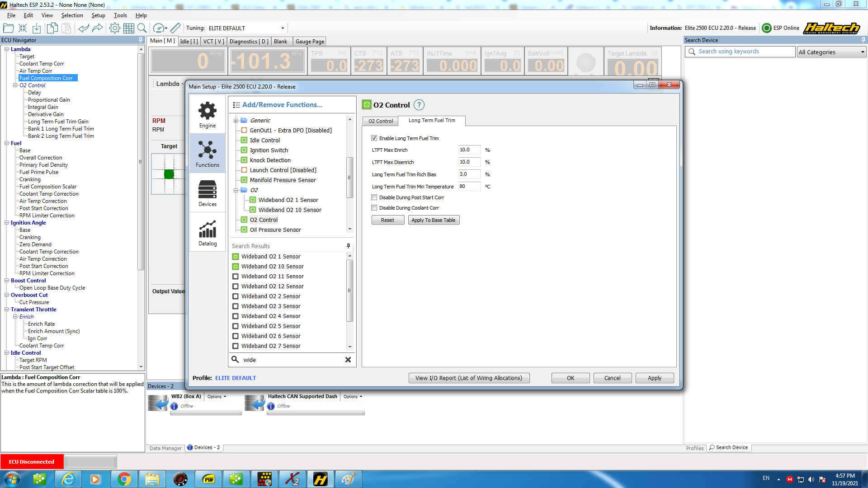Launch Google Chrome from the taskbar
This screenshot has width=868, height=488.
pyautogui.click(x=124, y=479)
